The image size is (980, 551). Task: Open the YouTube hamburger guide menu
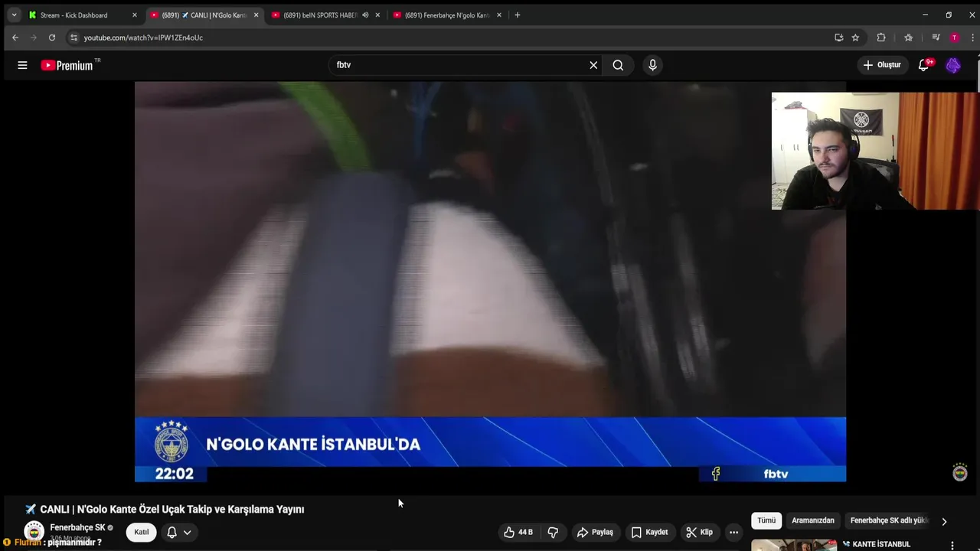pyautogui.click(x=22, y=65)
